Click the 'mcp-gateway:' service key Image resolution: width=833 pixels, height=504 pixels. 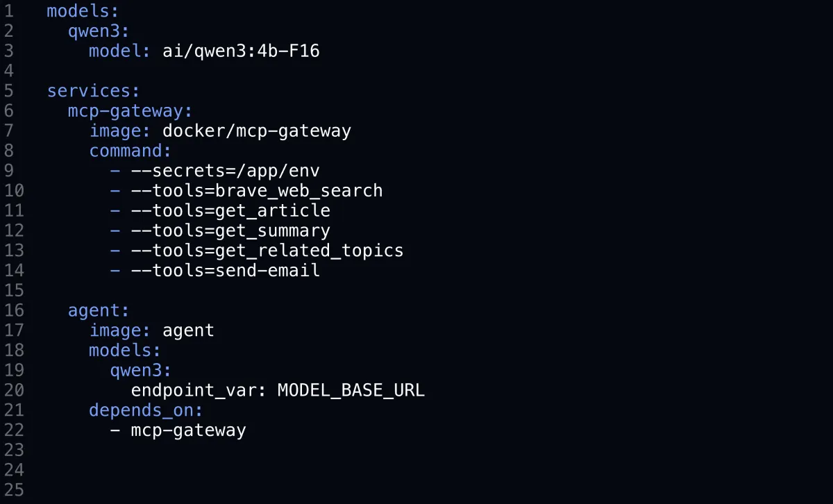coord(130,111)
